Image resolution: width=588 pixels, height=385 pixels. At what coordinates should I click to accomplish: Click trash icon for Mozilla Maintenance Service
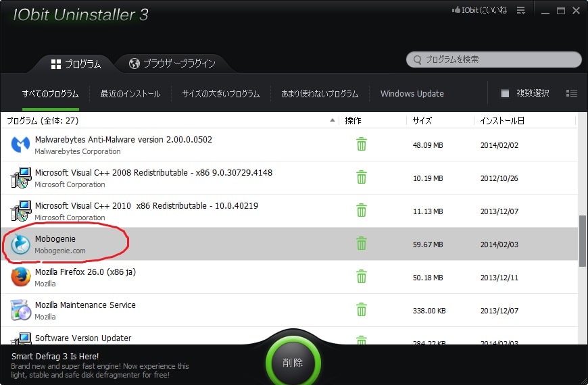tap(362, 309)
